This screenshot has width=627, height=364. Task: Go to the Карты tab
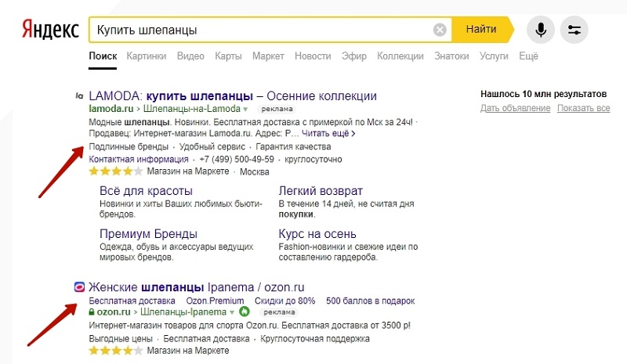[x=228, y=56]
